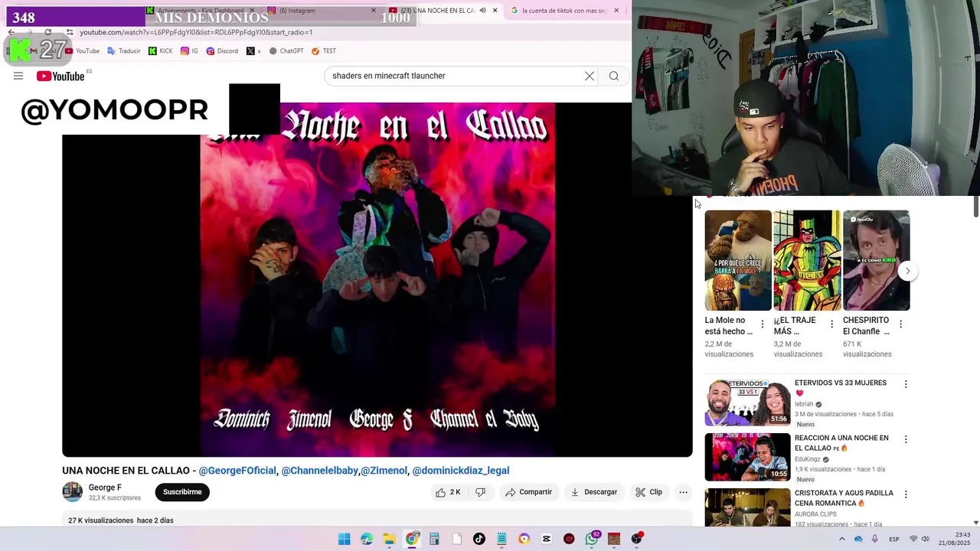Screen dimensions: 980x551
Task: Open George F channel avatar
Action: [73, 492]
